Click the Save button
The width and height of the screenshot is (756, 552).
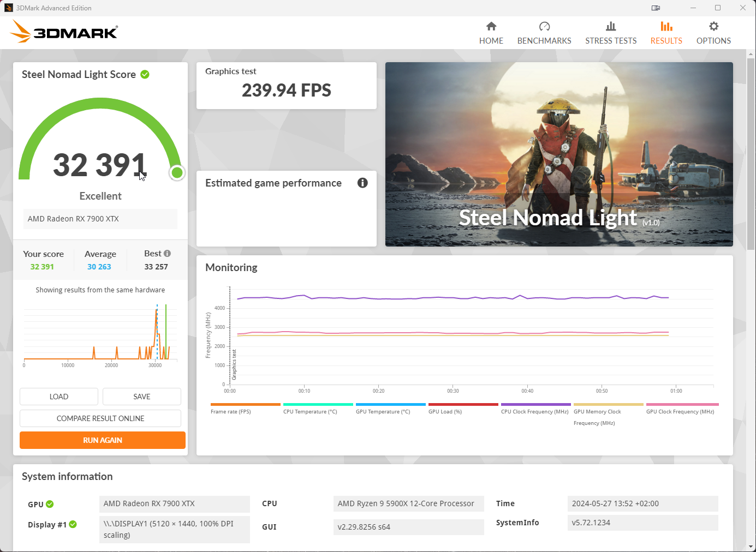[142, 397]
